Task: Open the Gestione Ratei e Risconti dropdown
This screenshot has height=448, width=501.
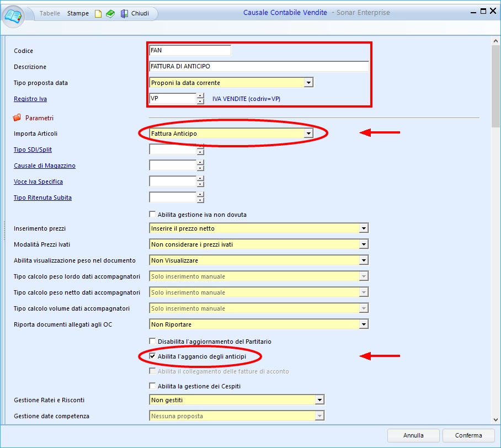Action: click(x=319, y=400)
